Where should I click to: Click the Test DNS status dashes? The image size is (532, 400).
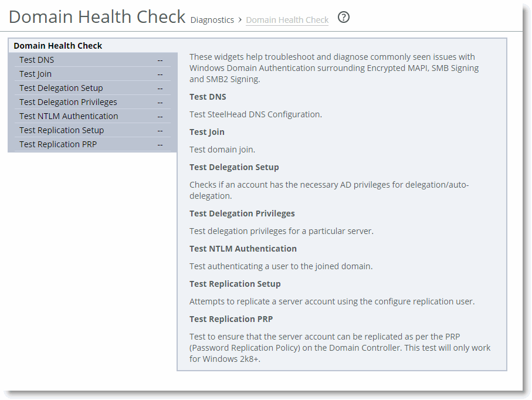point(160,60)
